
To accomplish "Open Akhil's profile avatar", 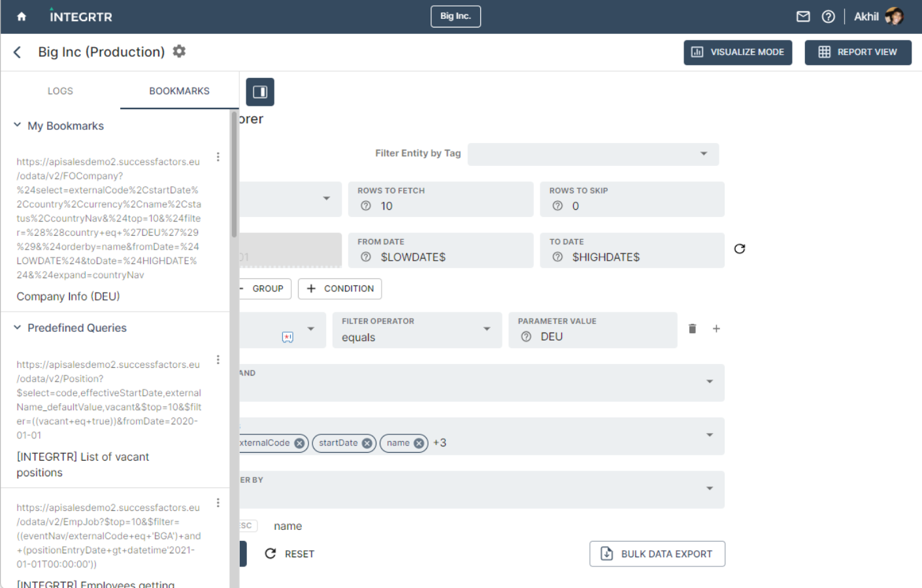I will pos(894,17).
